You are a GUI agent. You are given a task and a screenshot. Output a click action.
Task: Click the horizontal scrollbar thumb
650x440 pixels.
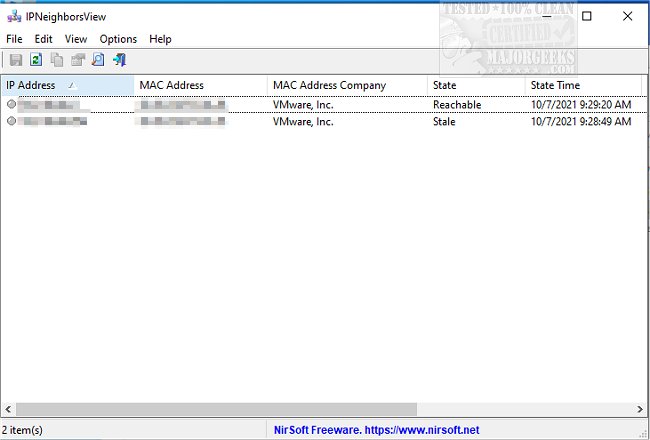(x=216, y=409)
